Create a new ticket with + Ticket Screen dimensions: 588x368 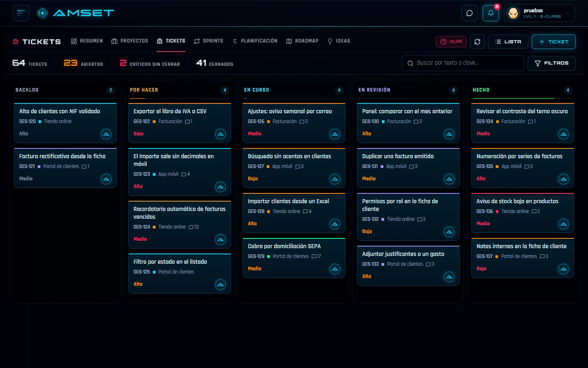(x=554, y=42)
